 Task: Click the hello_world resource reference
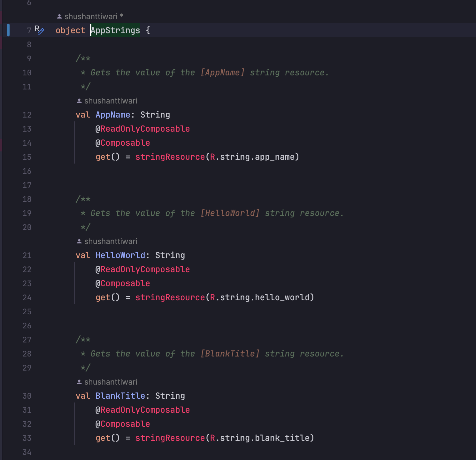[282, 297]
